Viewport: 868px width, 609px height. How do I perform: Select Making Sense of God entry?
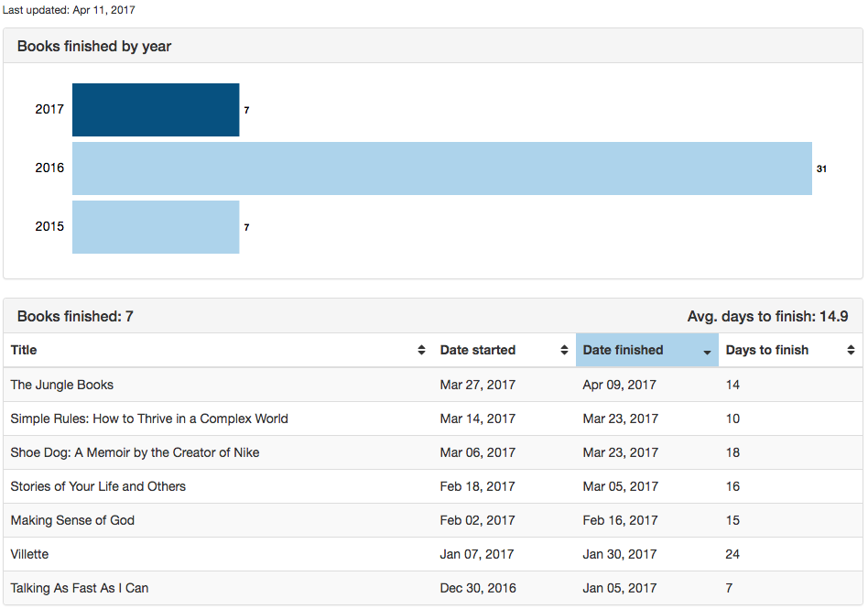[72, 520]
